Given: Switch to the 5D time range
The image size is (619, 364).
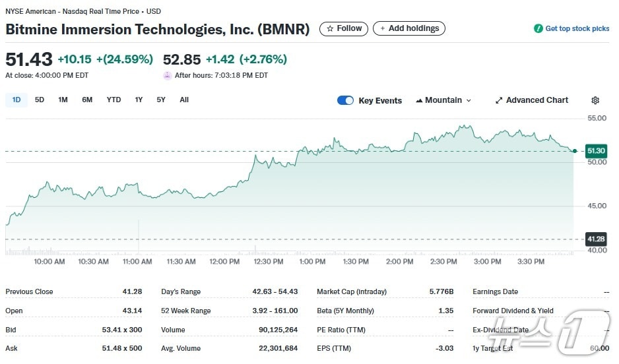Looking at the screenshot, I should [x=40, y=100].
